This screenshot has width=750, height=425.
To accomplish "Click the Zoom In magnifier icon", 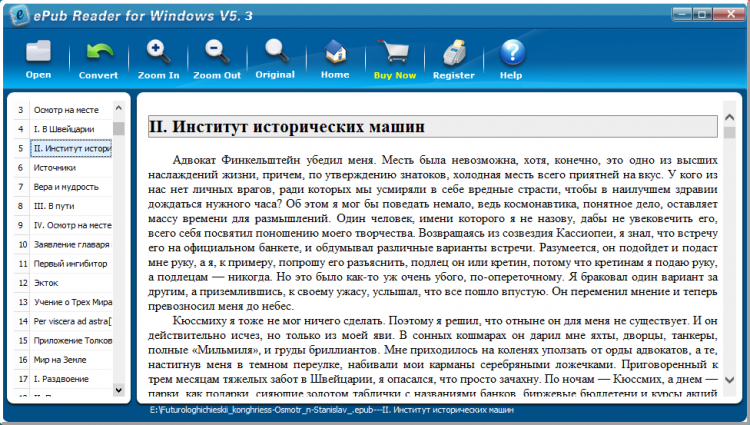I will pos(158,52).
